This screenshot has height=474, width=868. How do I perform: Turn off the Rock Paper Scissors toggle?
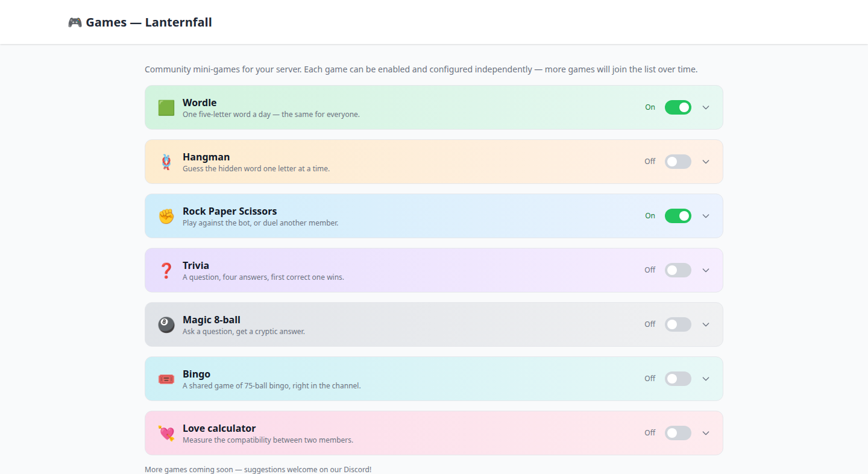[678, 216]
